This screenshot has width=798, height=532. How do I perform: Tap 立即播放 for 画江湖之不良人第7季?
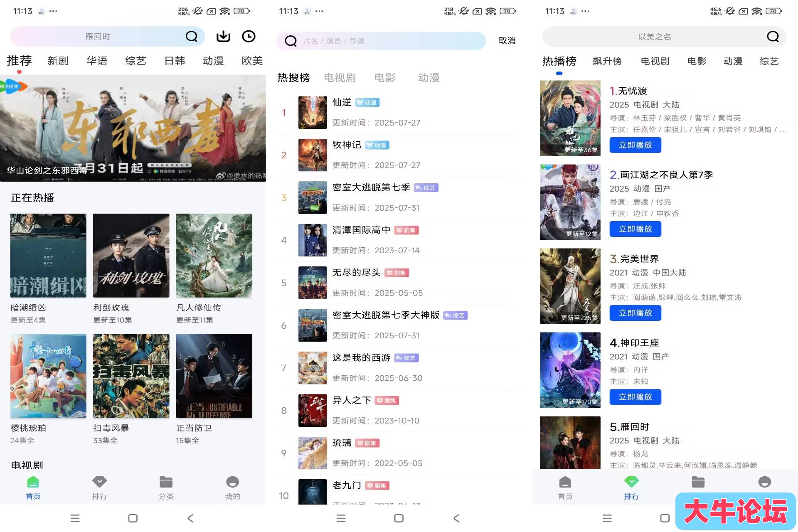[635, 229]
